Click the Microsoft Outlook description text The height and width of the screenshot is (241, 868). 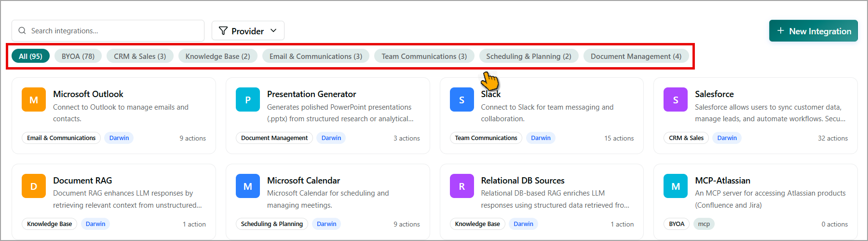[121, 113]
